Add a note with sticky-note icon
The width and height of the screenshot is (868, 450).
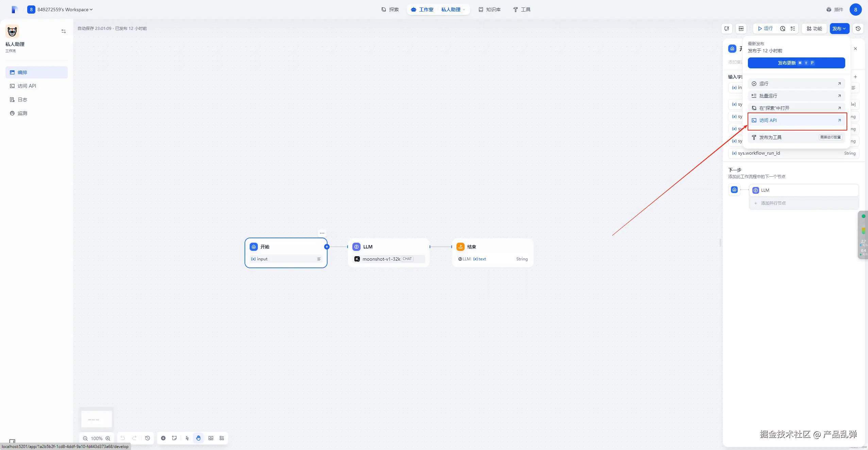point(174,438)
